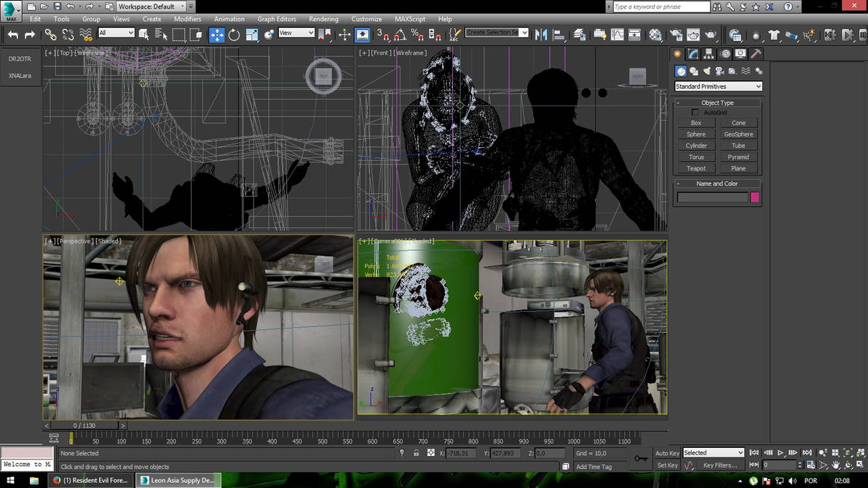The width and height of the screenshot is (868, 488).
Task: Open the Modify command panel
Action: click(x=693, y=53)
